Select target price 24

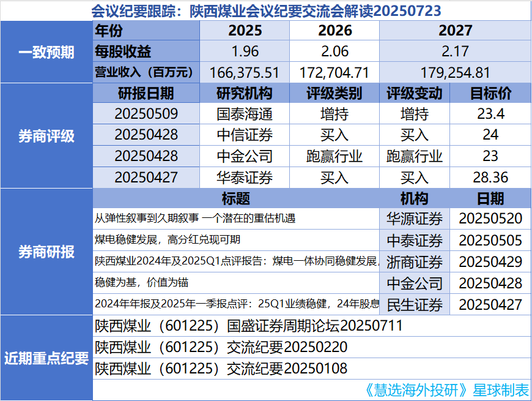click(x=490, y=135)
